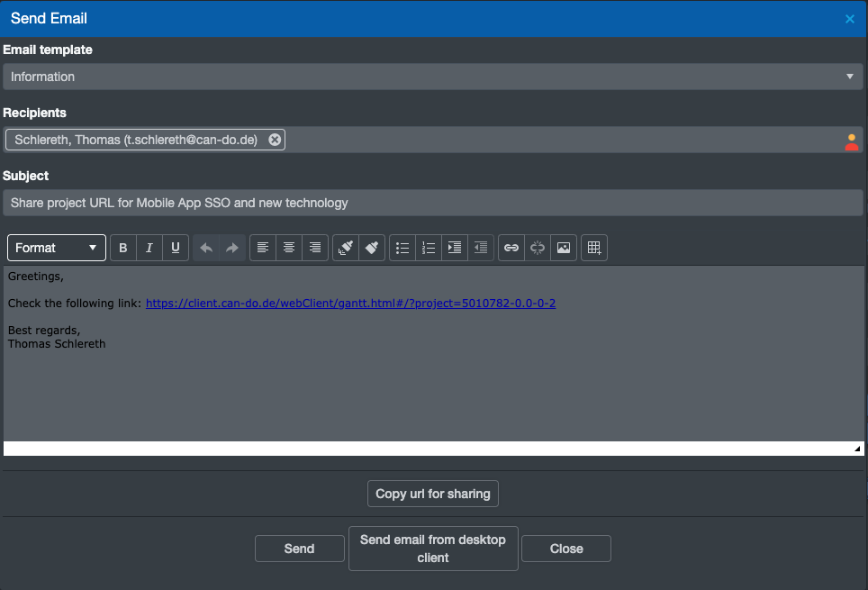Screen dimensions: 868x590
Task: Redo the last edit
Action: pyautogui.click(x=232, y=248)
